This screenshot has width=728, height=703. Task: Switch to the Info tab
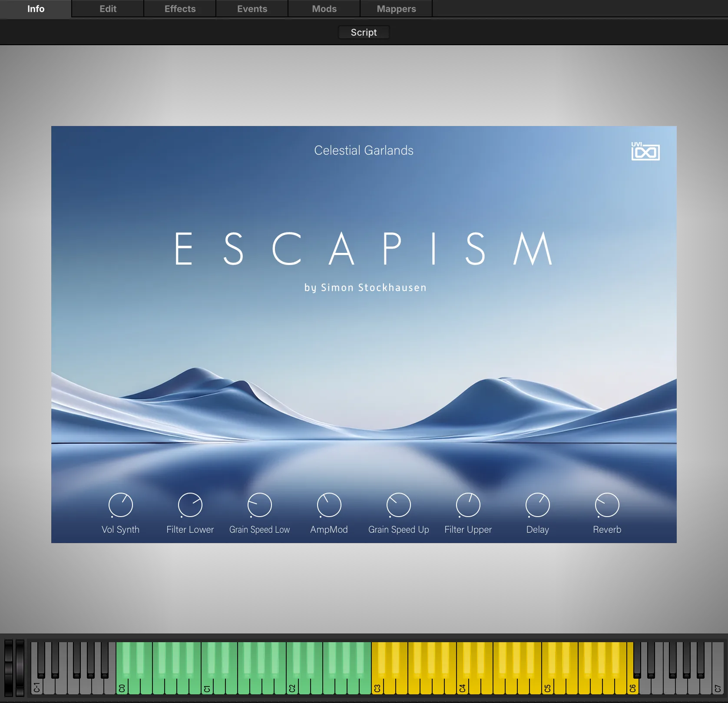pyautogui.click(x=36, y=9)
